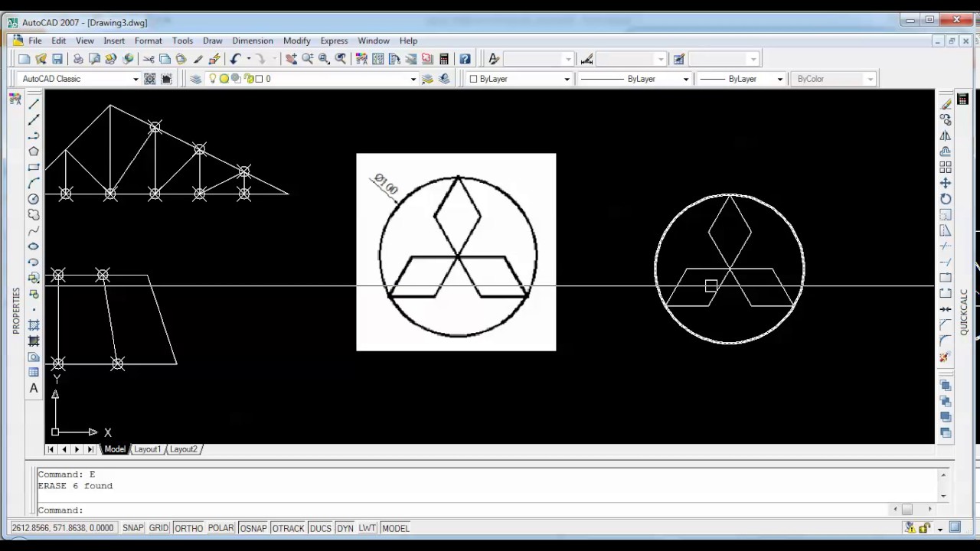
Task: Toggle ORTHO mode in status bar
Action: 188,528
